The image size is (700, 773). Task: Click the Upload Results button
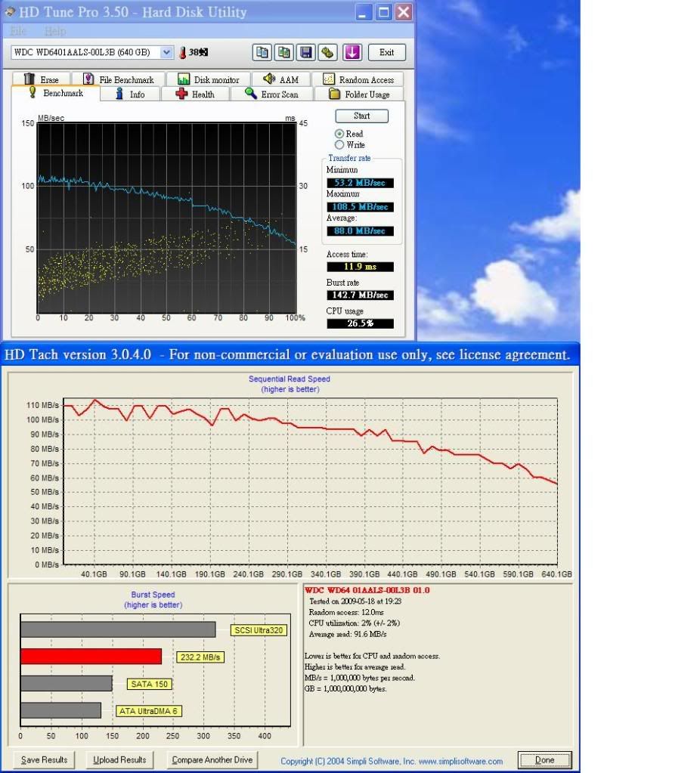(x=119, y=759)
